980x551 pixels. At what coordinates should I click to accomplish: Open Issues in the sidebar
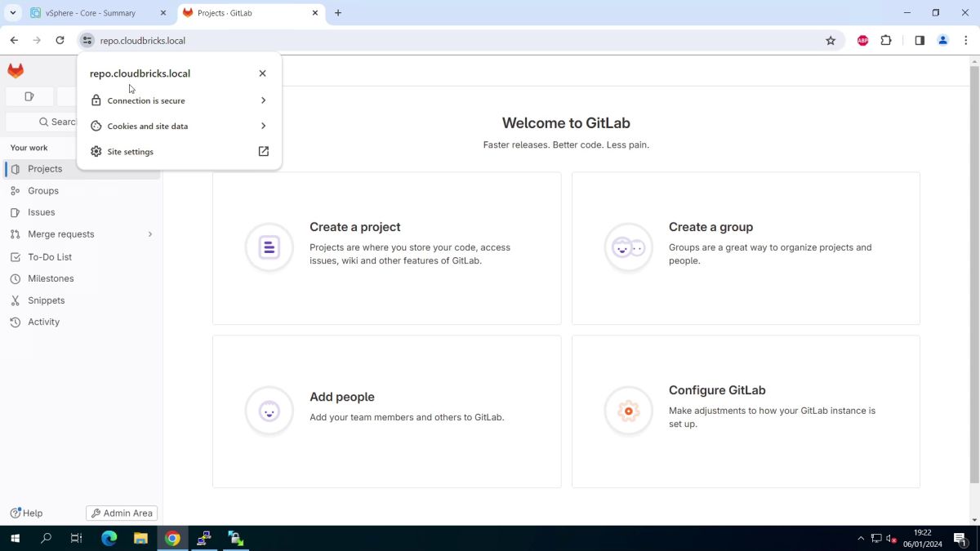tap(82, 212)
